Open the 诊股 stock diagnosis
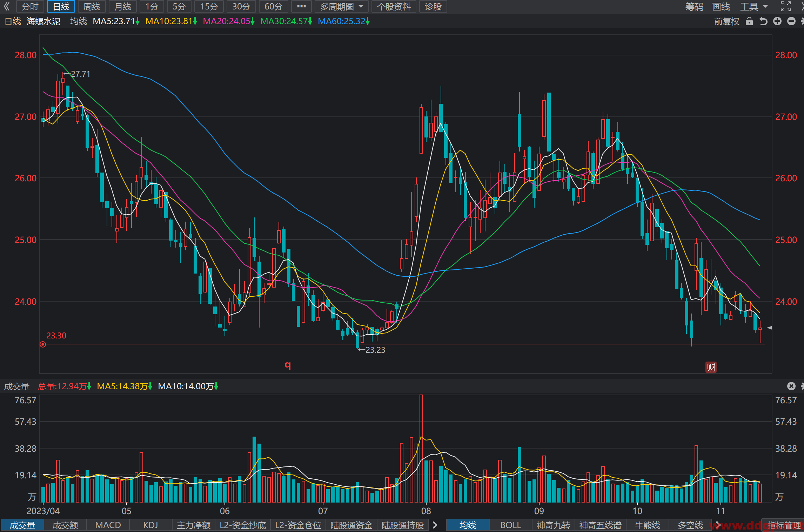The height and width of the screenshot is (532, 804). click(x=433, y=6)
